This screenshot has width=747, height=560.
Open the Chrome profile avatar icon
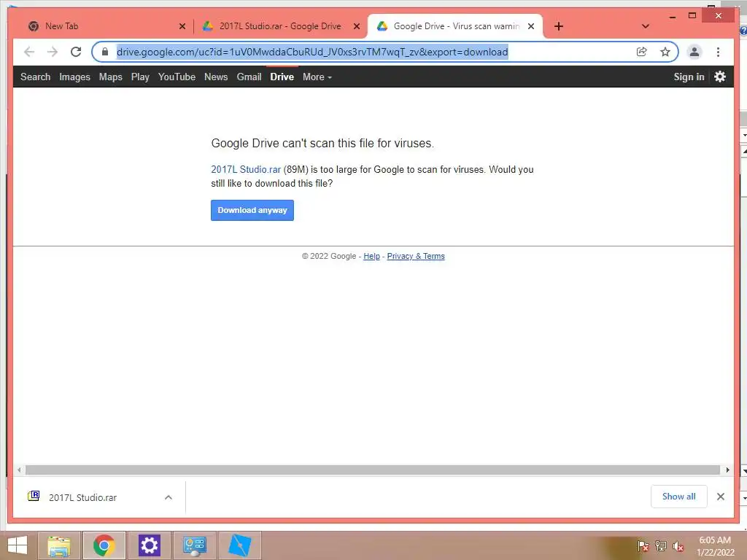(694, 52)
